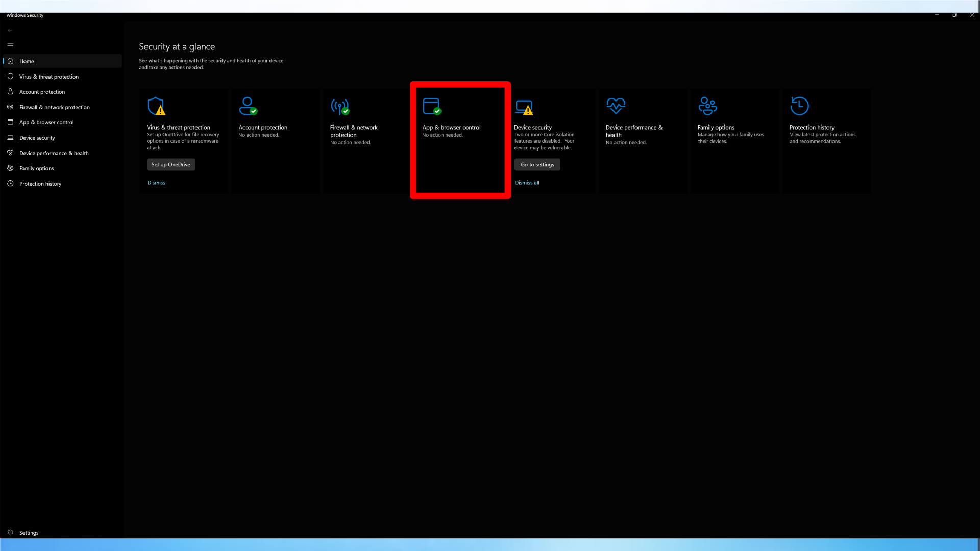Dismiss the Virus & threat protection recommendation

[156, 182]
